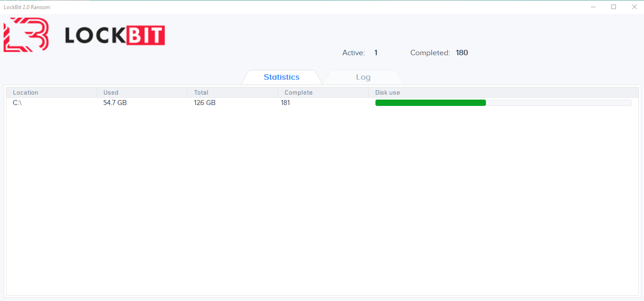Click the 54.7 GB used value

115,103
